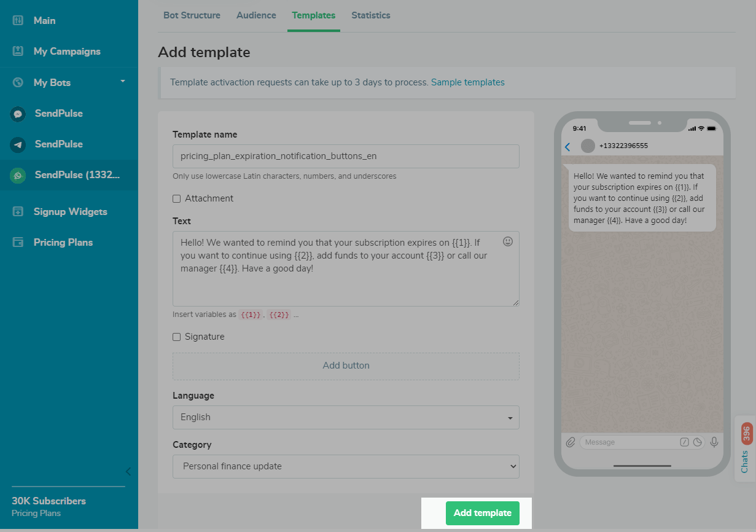Click the paperclip attach icon in preview
The height and width of the screenshot is (532, 756).
[571, 442]
